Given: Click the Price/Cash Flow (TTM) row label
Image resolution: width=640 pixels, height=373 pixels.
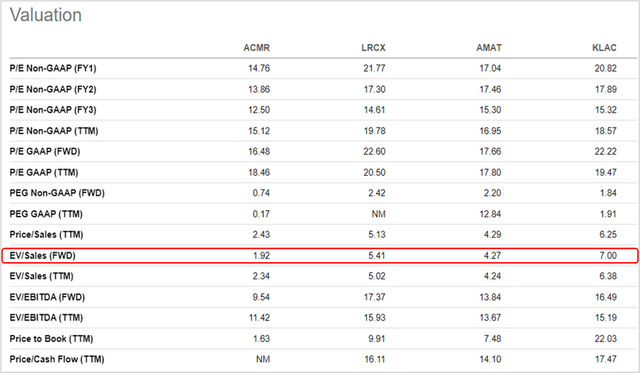Looking at the screenshot, I should (57, 359).
